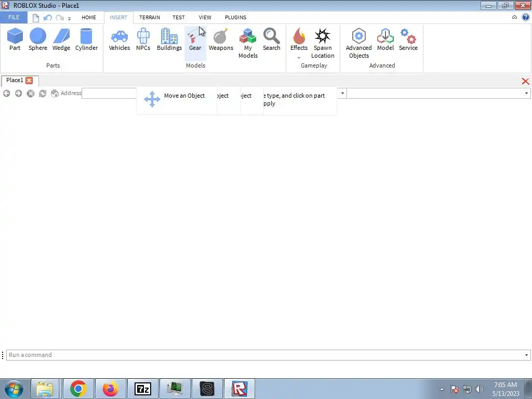Screen dimensions: 532x399
Task: Insert a Spawn Location
Action: (323, 43)
